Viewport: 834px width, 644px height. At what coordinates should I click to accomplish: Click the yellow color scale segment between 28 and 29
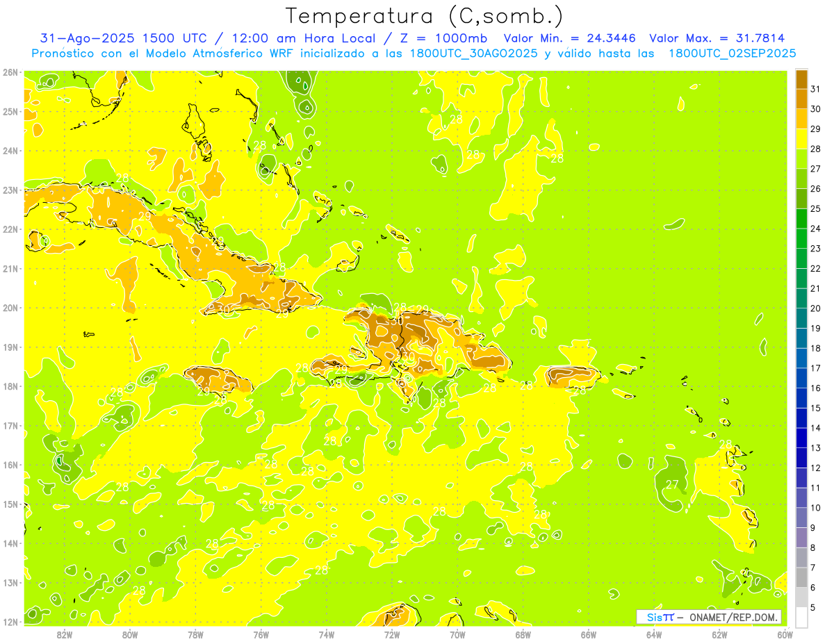point(801,139)
